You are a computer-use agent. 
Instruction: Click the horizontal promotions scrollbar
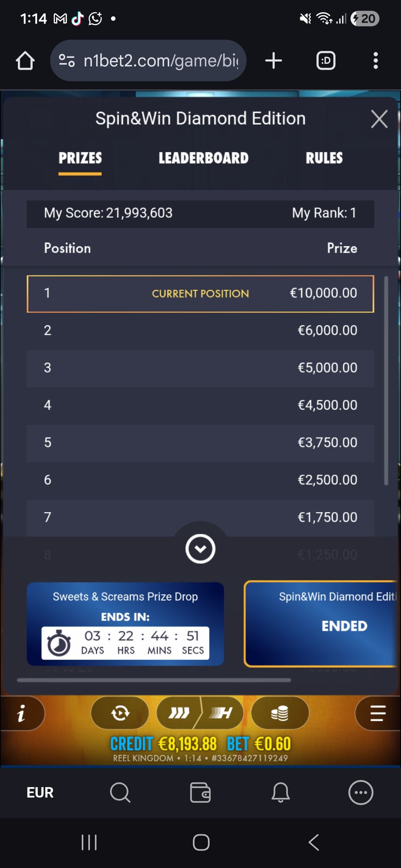(154, 680)
